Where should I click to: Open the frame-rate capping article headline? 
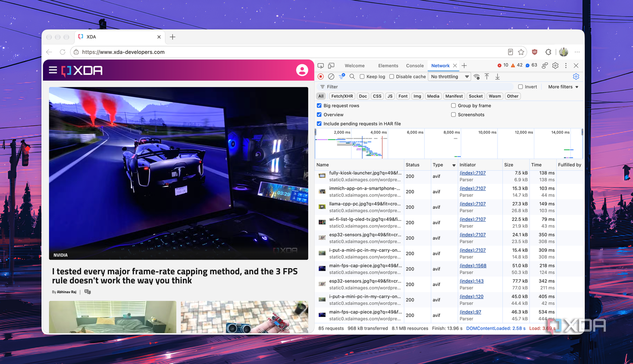[175, 276]
